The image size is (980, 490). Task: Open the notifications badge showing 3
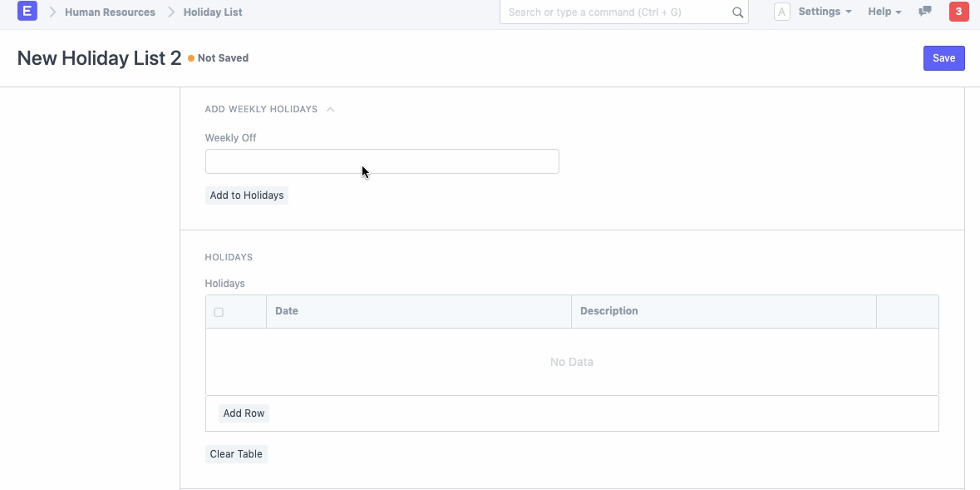click(958, 12)
